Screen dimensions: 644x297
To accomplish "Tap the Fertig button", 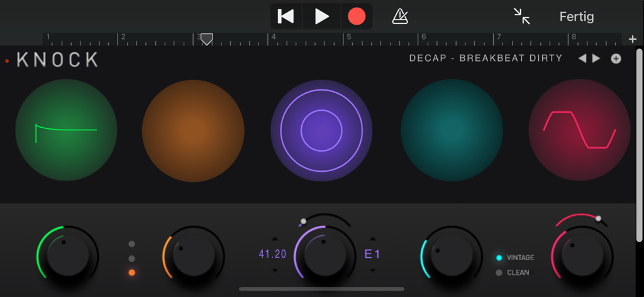I will [577, 17].
